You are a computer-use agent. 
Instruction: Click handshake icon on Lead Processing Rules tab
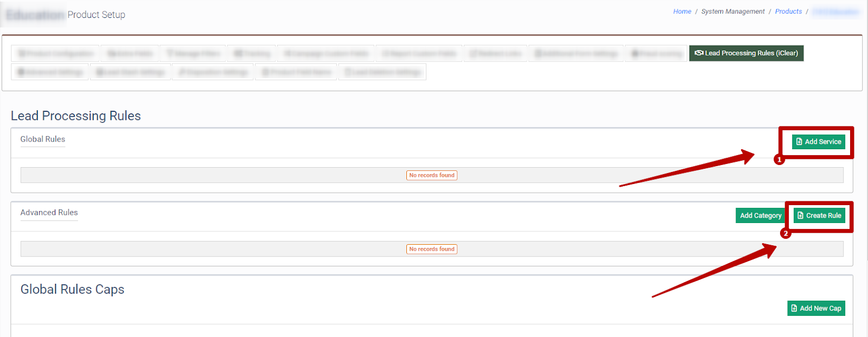[x=699, y=53]
